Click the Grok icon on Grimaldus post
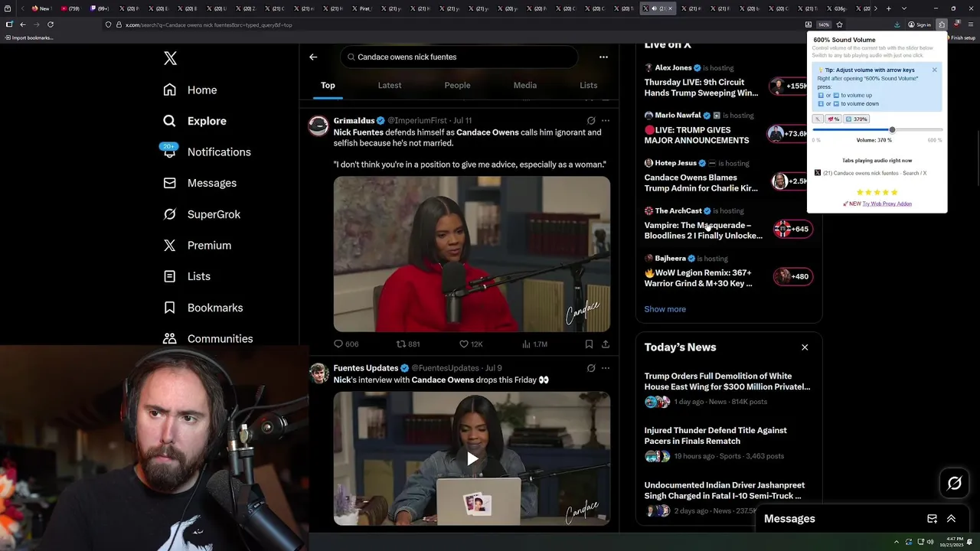The width and height of the screenshot is (980, 551). click(x=591, y=121)
